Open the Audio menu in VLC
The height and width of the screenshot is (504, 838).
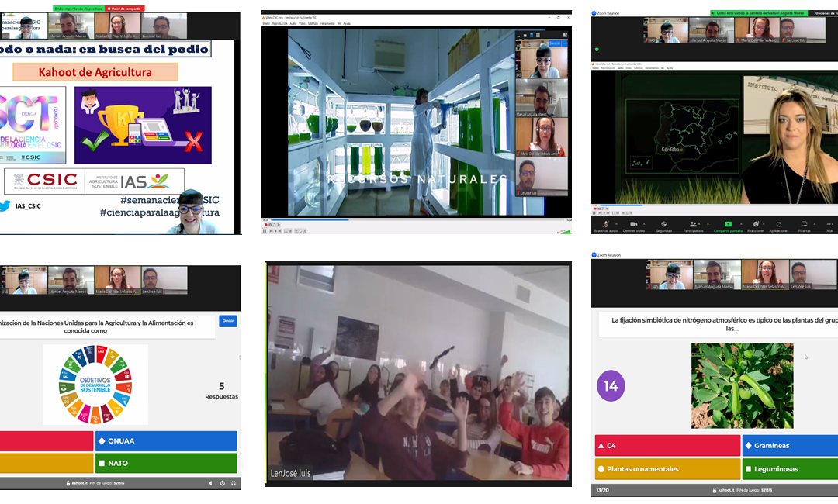tap(293, 23)
